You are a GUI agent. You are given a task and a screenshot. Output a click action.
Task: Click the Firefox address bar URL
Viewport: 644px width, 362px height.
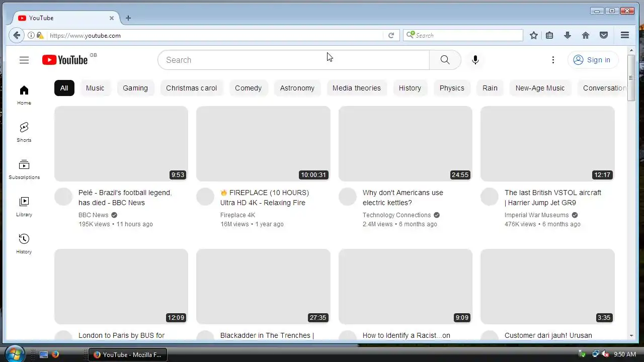(x=215, y=35)
